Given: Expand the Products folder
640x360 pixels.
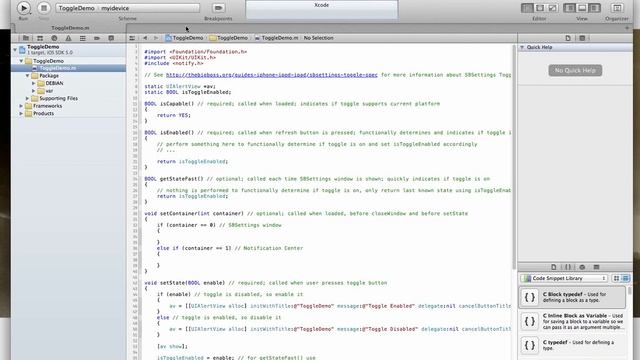Looking at the screenshot, I should [x=21, y=113].
